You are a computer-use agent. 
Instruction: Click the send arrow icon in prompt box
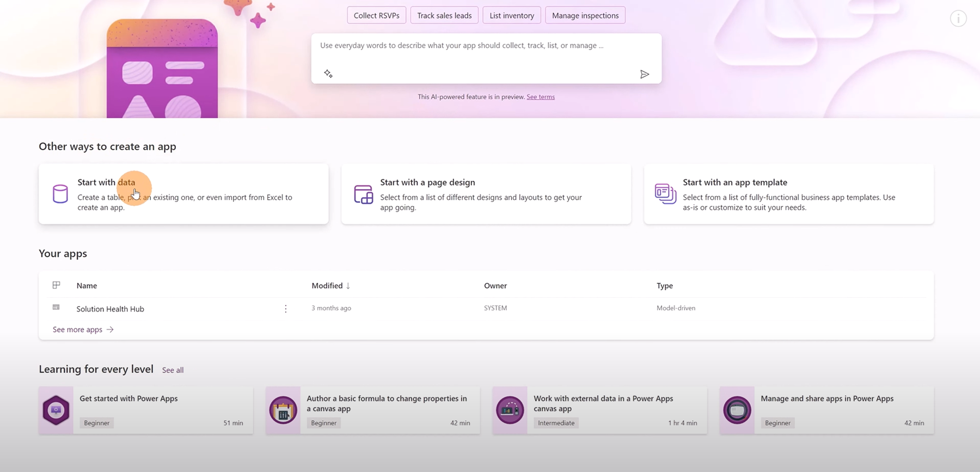pyautogui.click(x=644, y=74)
